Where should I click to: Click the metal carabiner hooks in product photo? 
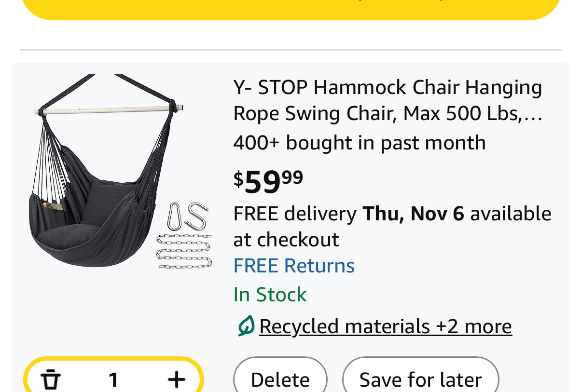pos(188,216)
